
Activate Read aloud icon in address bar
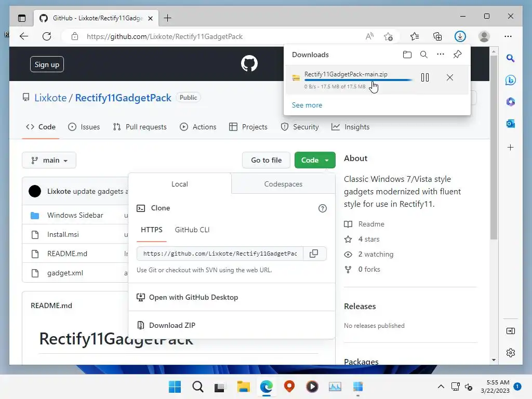click(369, 36)
